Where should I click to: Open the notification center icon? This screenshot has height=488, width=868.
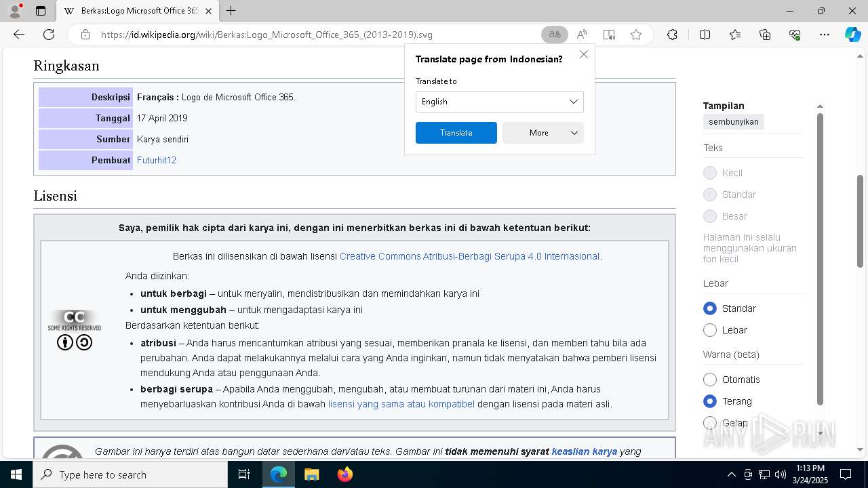(x=846, y=474)
